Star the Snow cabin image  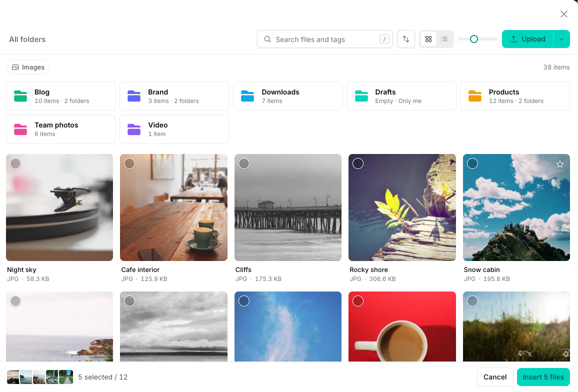pos(560,164)
